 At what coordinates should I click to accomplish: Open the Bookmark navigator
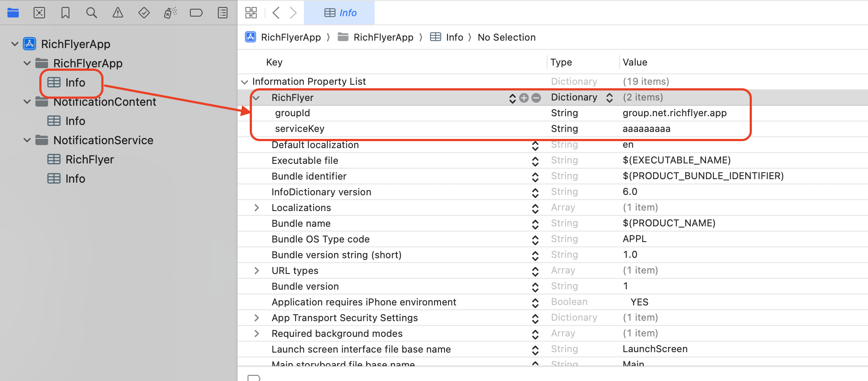pyautogui.click(x=65, y=13)
